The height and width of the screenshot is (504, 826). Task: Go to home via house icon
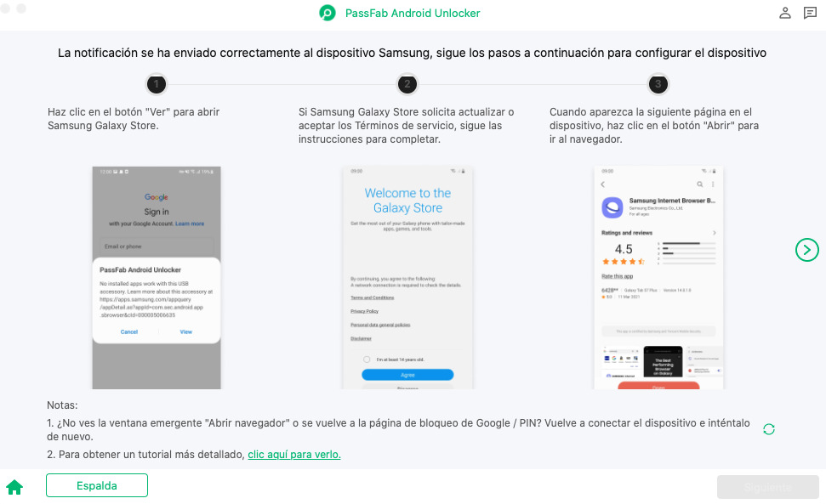pos(14,487)
